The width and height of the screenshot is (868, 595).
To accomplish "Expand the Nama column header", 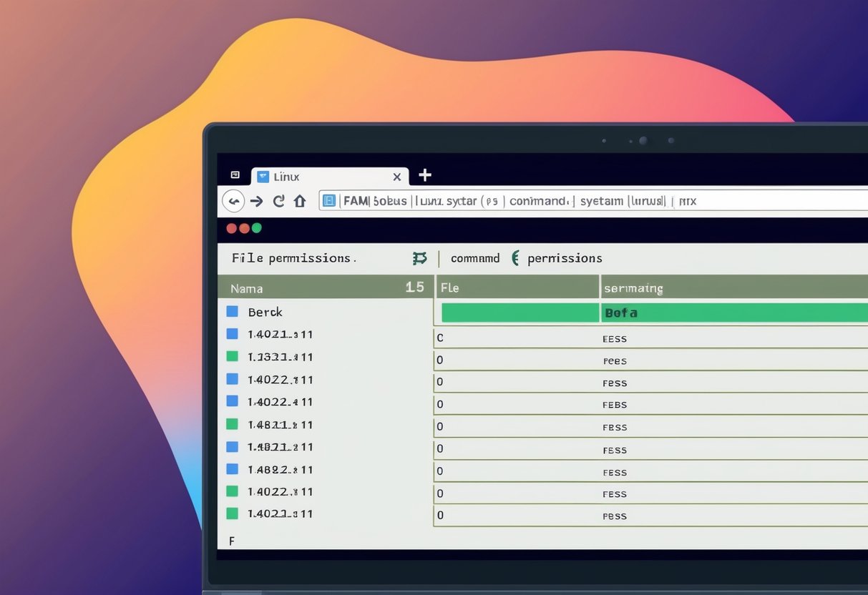I will (x=246, y=287).
